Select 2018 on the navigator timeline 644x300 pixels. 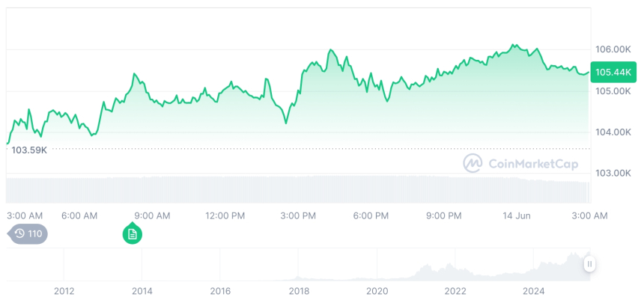pos(299,291)
